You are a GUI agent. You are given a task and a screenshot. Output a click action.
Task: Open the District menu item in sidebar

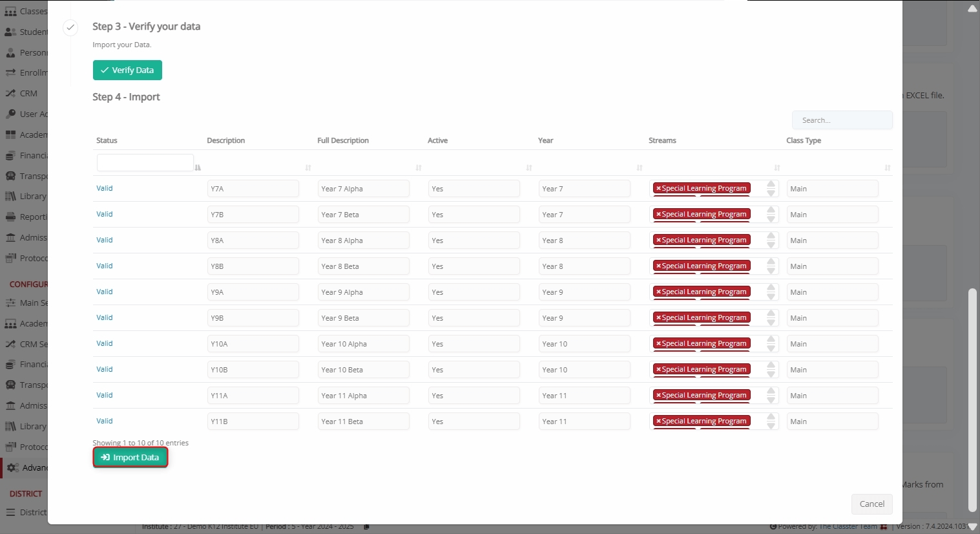tap(26, 512)
